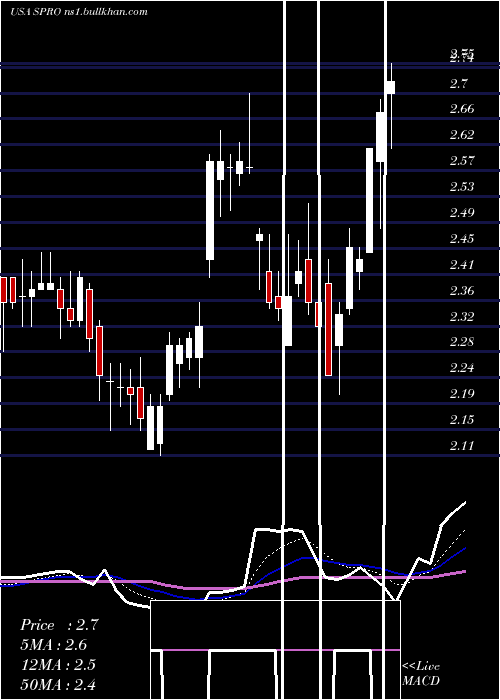Viewport: 500px width, 700px height.
Task: Click the 2.36 price axis label
Action: (462, 291)
